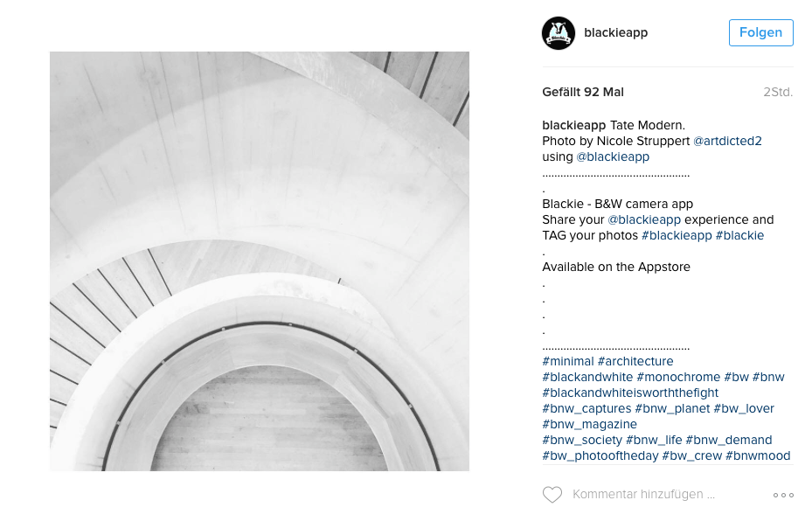Open the #bnw_magazine hashtag

tap(589, 424)
